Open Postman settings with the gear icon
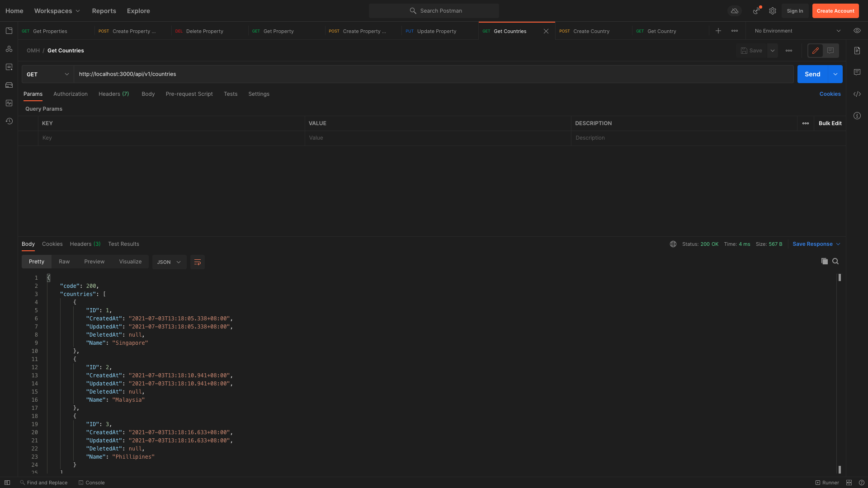The image size is (868, 488). coord(772,10)
